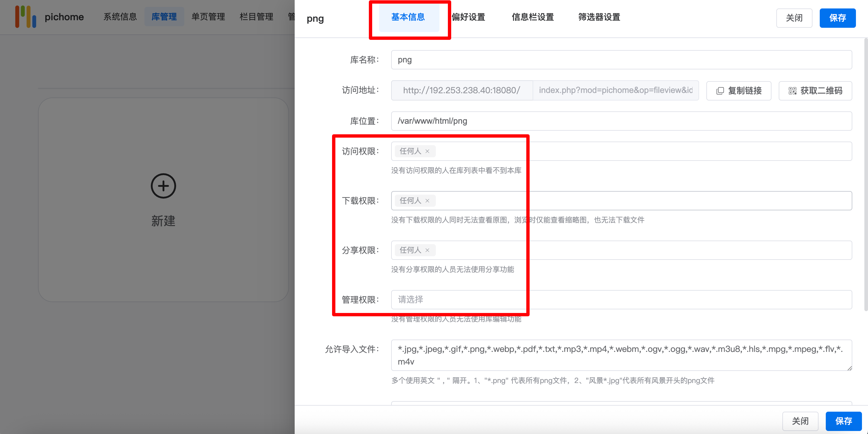Image resolution: width=868 pixels, height=434 pixels.
Task: Click the QR code icon for 获取二维码
Action: pyautogui.click(x=793, y=91)
